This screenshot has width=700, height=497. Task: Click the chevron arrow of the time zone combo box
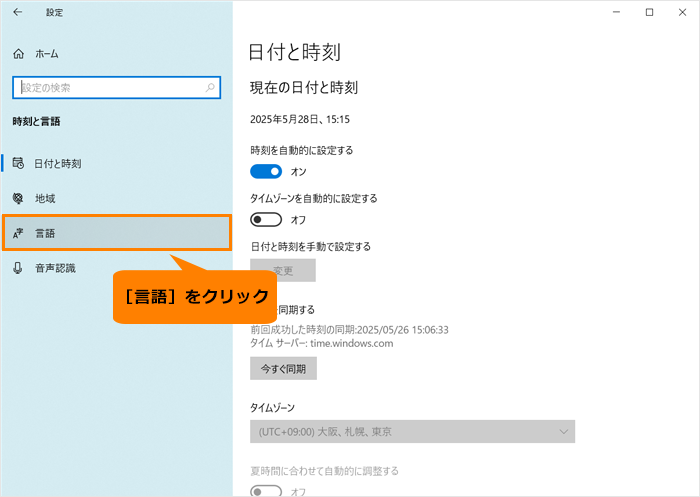point(564,431)
